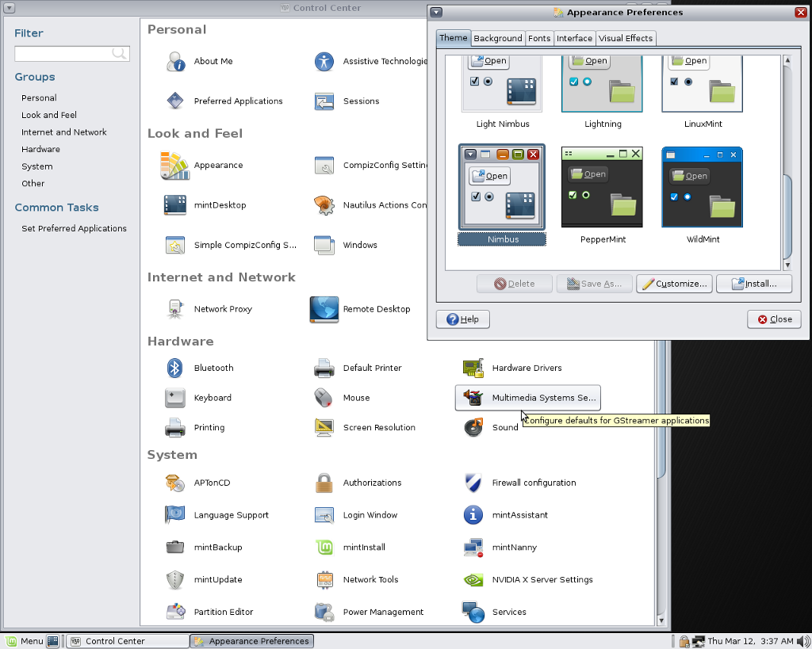The height and width of the screenshot is (649, 812).
Task: Open Control Center window menu arrow
Action: (9, 8)
